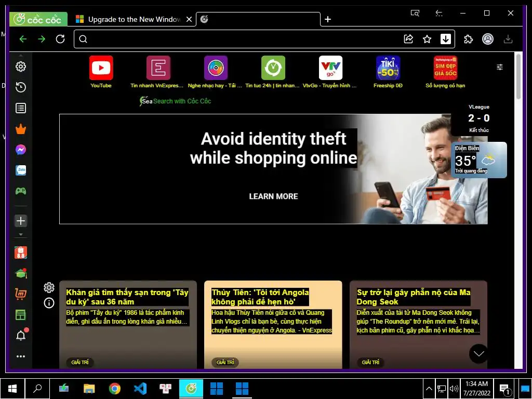Open Messenger from the sidebar
Viewport: 532px width, 399px height.
21,150
